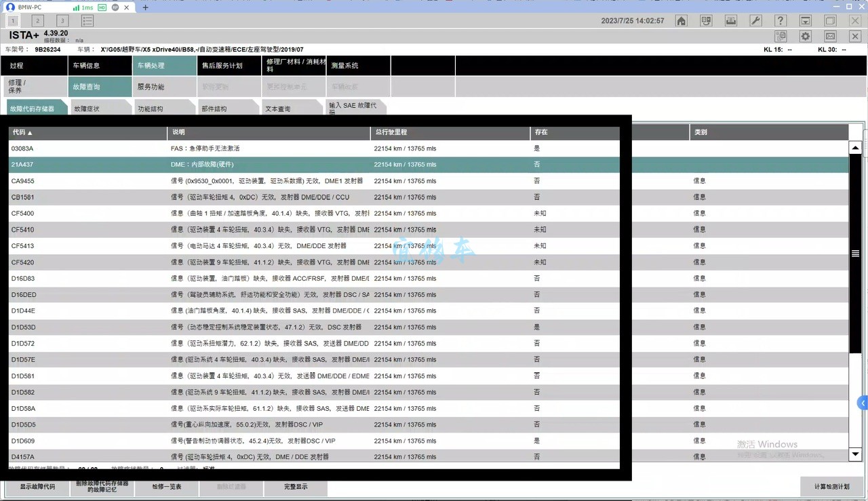Screen dimensions: 868x501
Task: Click 计算检测计划 button
Action: tap(832, 487)
